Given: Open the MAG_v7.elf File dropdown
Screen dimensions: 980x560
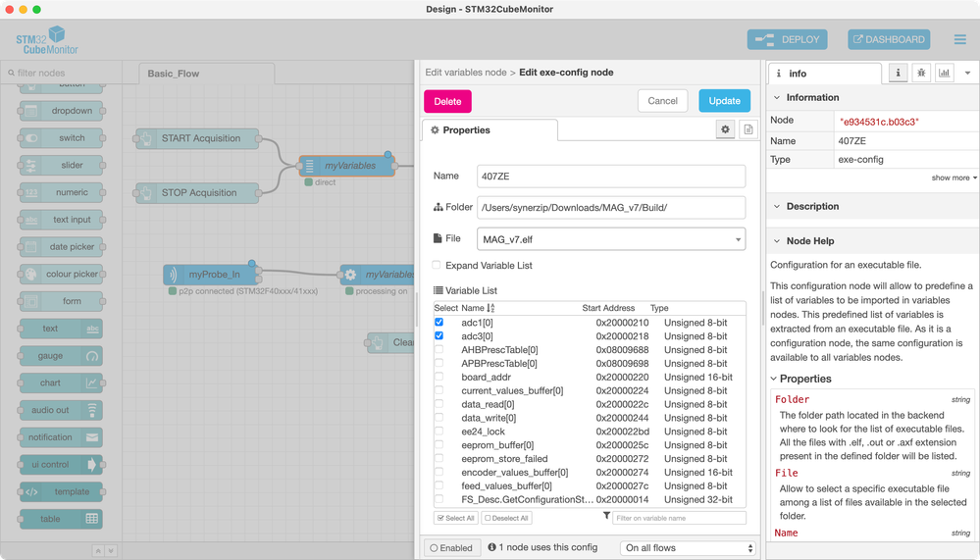Looking at the screenshot, I should pos(611,239).
